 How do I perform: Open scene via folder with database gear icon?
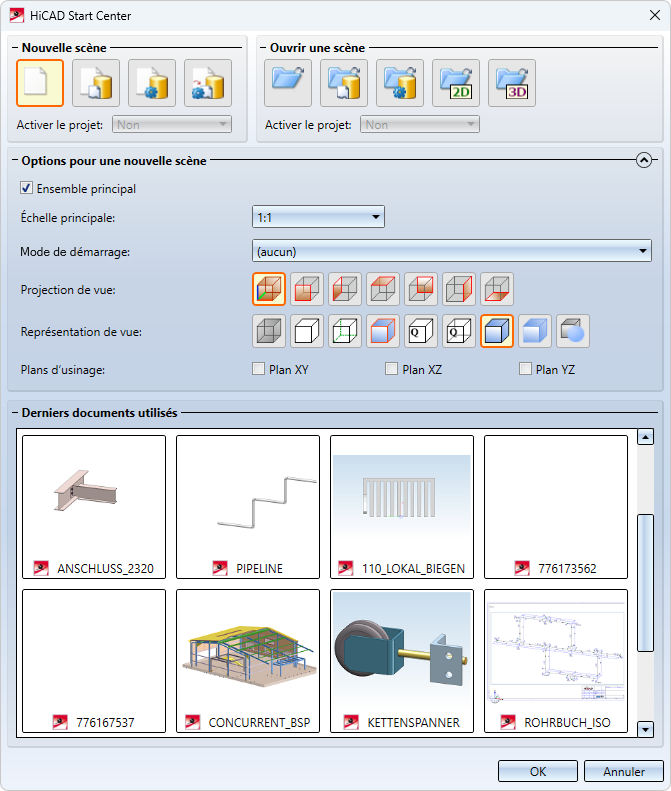tap(400, 83)
